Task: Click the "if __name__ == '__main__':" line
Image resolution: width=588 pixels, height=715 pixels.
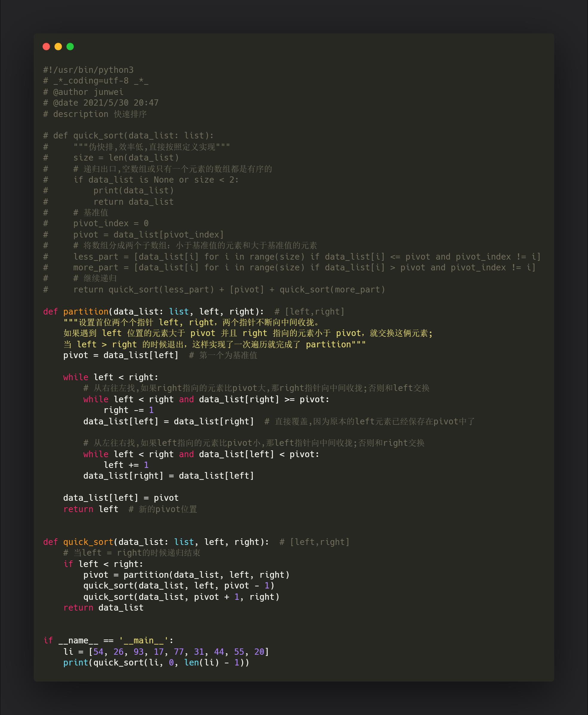Action: coord(108,640)
